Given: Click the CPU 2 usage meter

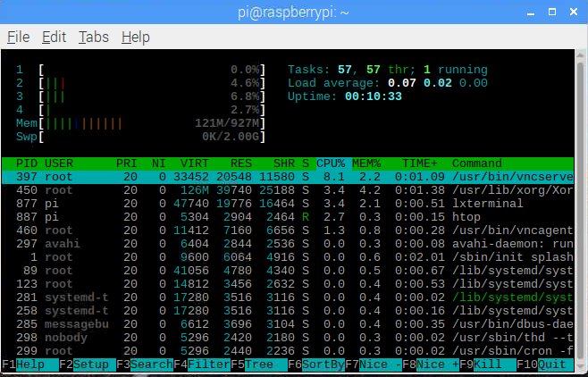Looking at the screenshot, I should pyautogui.click(x=140, y=83).
